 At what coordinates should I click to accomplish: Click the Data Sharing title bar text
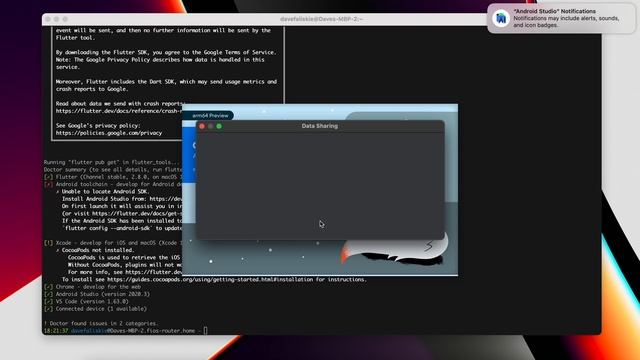coord(320,126)
